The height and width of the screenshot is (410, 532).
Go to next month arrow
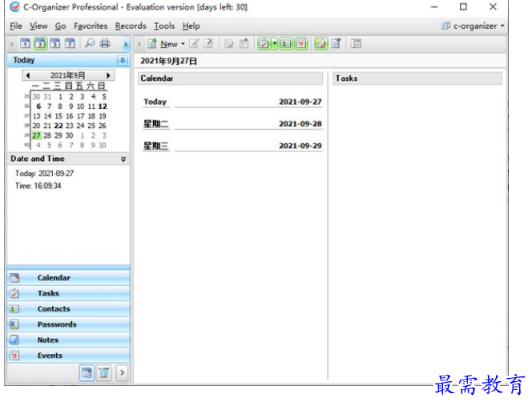point(109,75)
